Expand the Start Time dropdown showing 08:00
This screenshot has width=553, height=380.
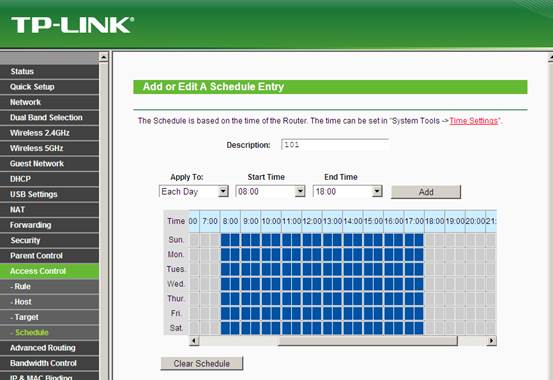pos(270,192)
